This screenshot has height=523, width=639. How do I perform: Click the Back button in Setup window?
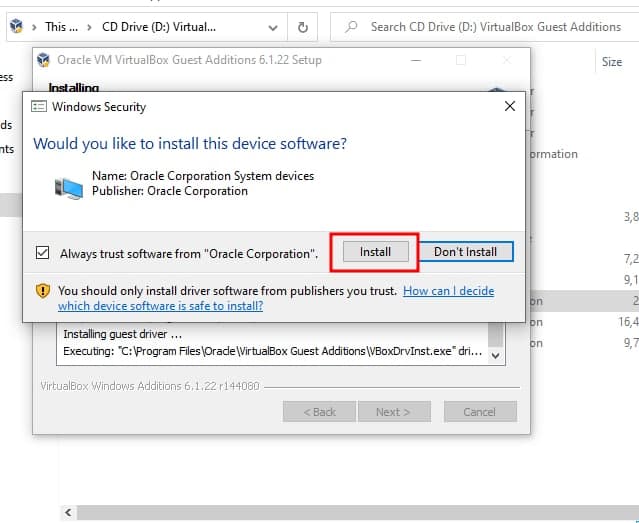pos(319,412)
